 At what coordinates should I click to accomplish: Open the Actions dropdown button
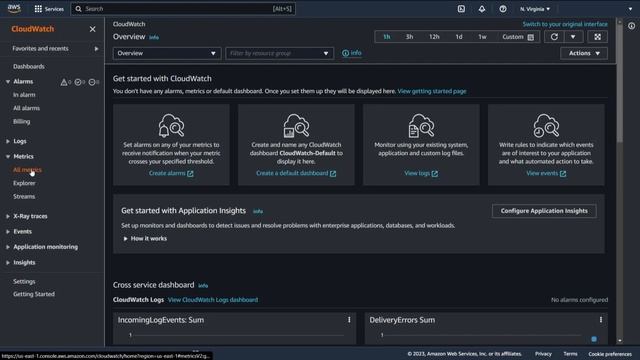584,53
